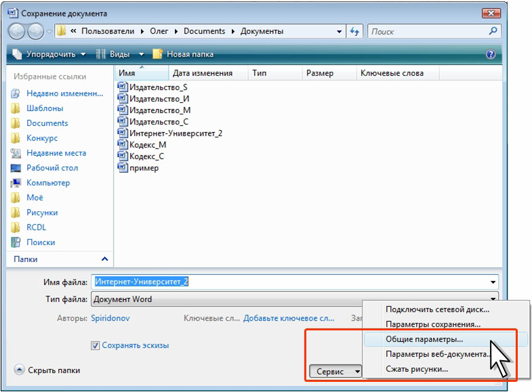Click Добавьте ключевое слово link
Image resolution: width=532 pixels, height=392 pixels.
point(289,318)
